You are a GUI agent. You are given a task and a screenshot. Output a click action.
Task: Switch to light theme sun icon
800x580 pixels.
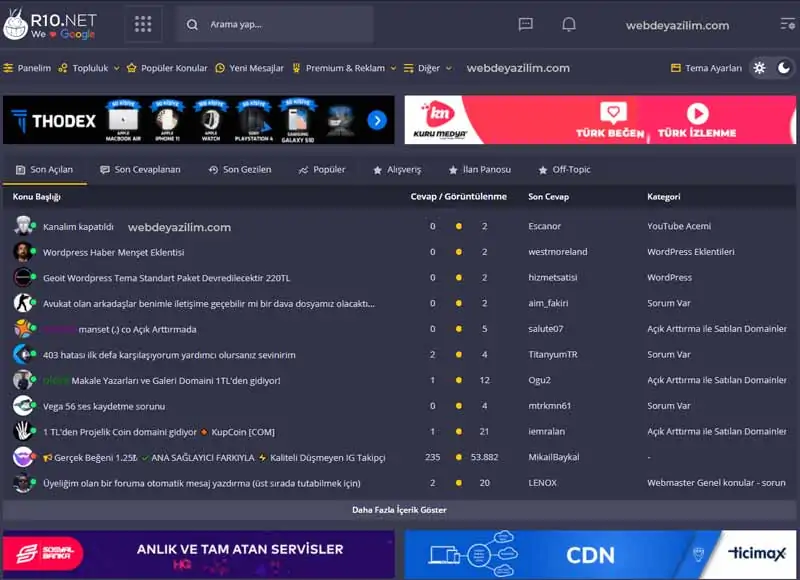pyautogui.click(x=759, y=68)
